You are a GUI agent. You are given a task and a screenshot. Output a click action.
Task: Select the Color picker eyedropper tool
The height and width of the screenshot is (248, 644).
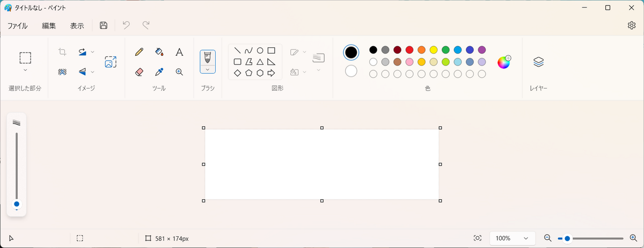click(159, 71)
